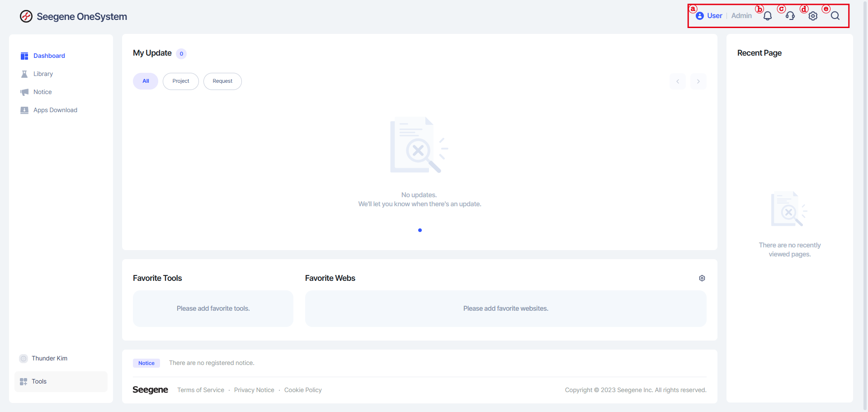The height and width of the screenshot is (412, 868).
Task: Click the search magnifier icon
Action: pos(835,16)
